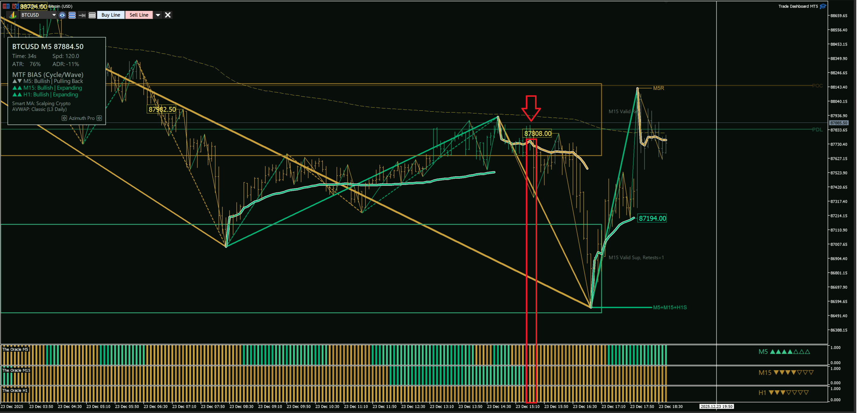Open the BTCUSD symbol dropdown
The height and width of the screenshot is (413, 868).
(54, 15)
